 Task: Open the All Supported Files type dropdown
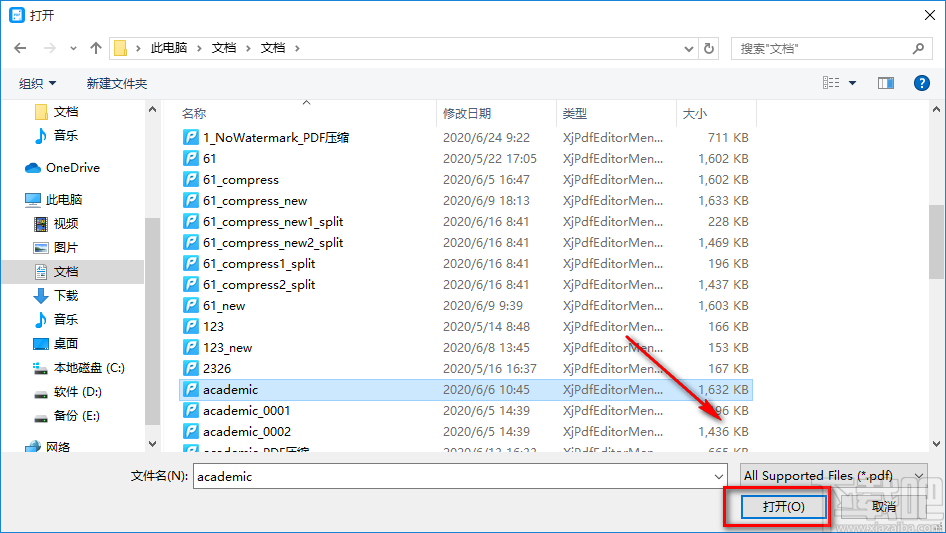point(833,476)
